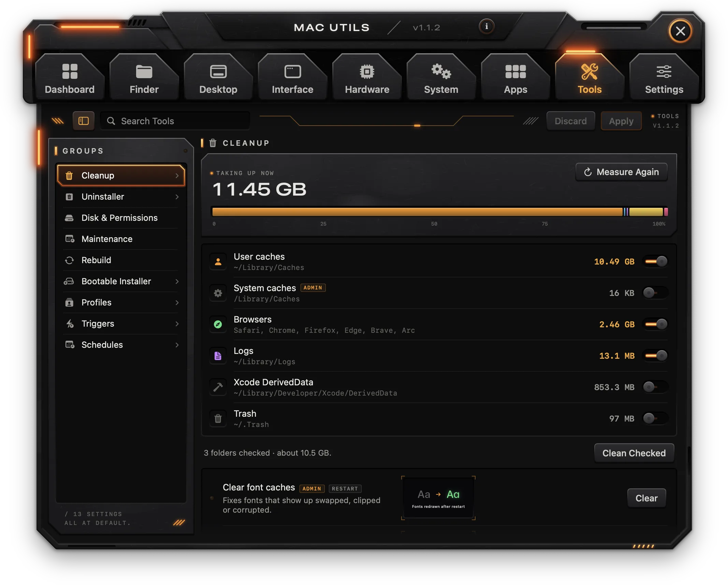The height and width of the screenshot is (585, 728).
Task: Click the Xcode DerivedData hammer icon
Action: 218,387
